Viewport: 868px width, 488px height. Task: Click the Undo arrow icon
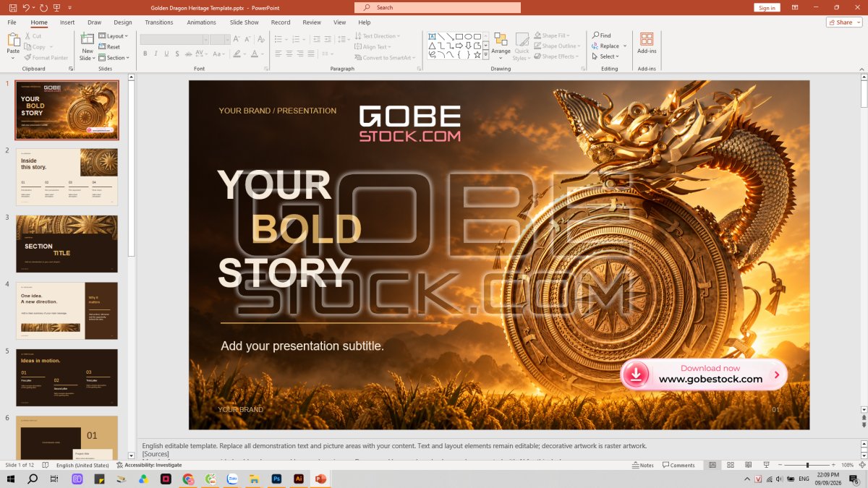click(x=26, y=7)
